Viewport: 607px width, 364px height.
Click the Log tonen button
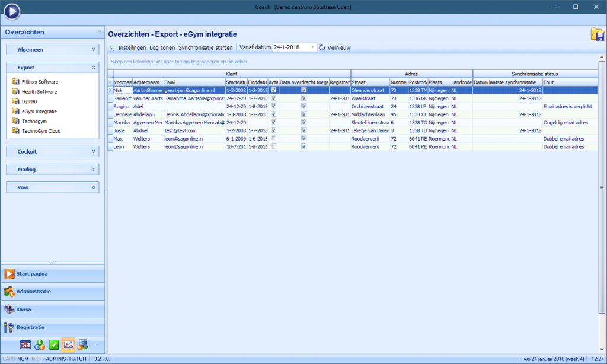tap(162, 47)
